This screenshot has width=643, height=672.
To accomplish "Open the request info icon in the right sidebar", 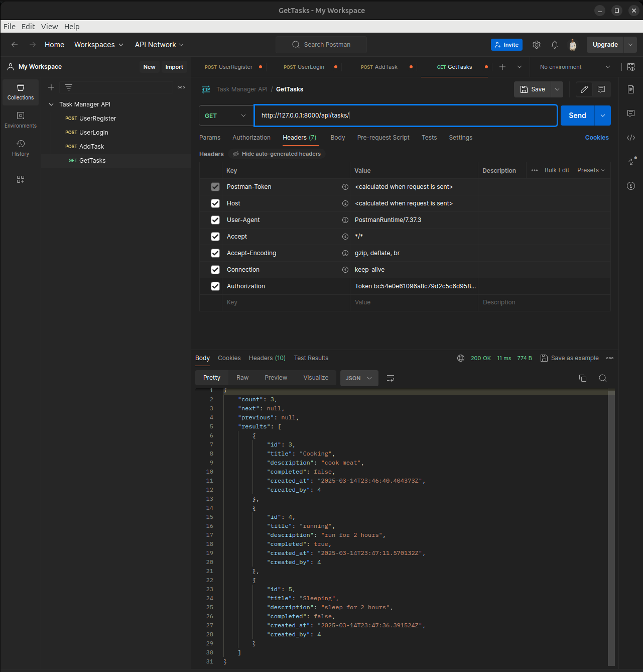I will (x=631, y=186).
